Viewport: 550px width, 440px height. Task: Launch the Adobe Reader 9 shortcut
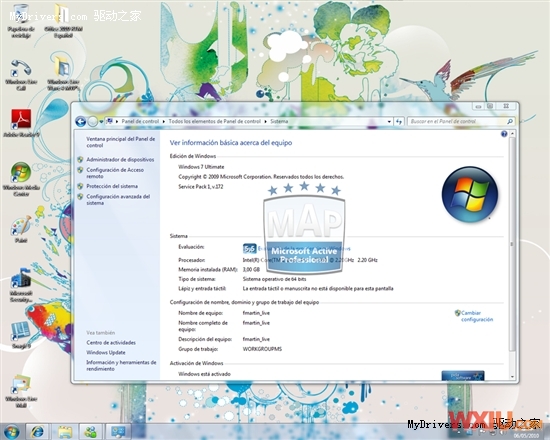pos(21,123)
